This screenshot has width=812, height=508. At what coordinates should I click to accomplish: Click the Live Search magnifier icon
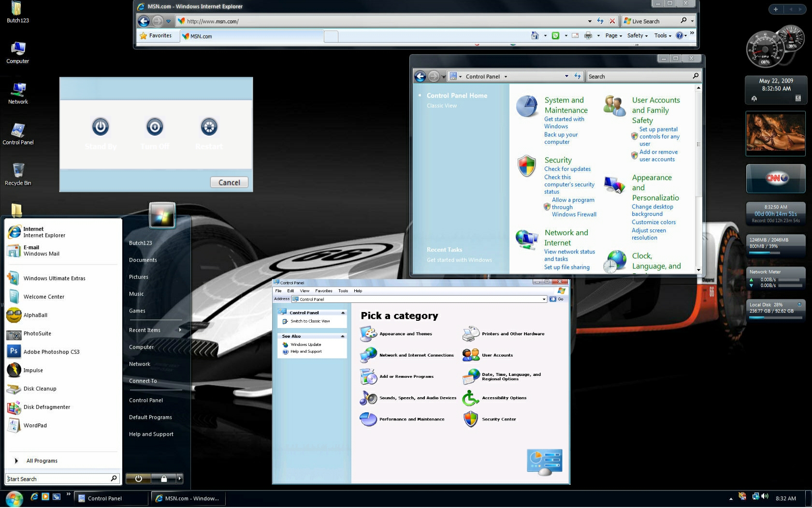(x=683, y=20)
